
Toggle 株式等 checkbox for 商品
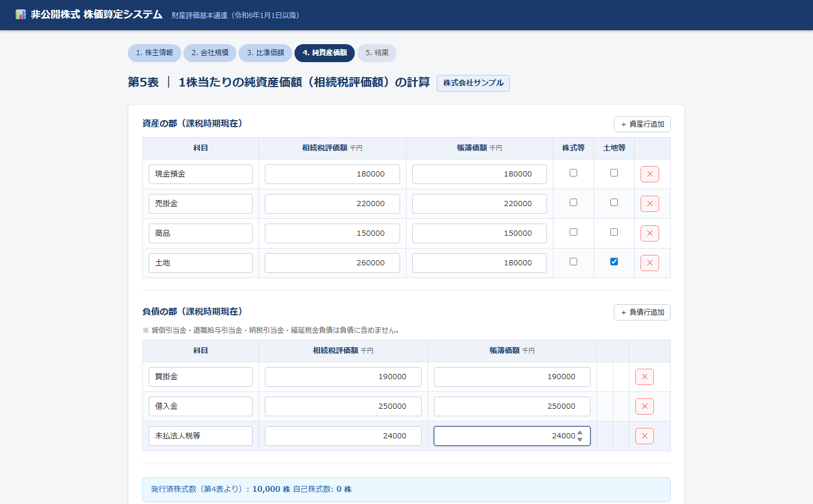[573, 232]
